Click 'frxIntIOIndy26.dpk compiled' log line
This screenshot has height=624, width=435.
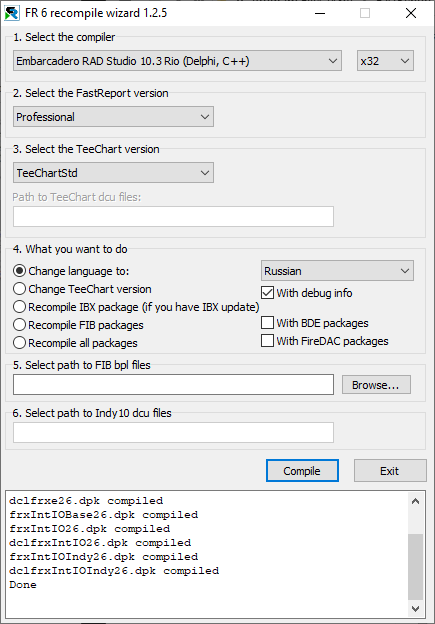point(103,556)
